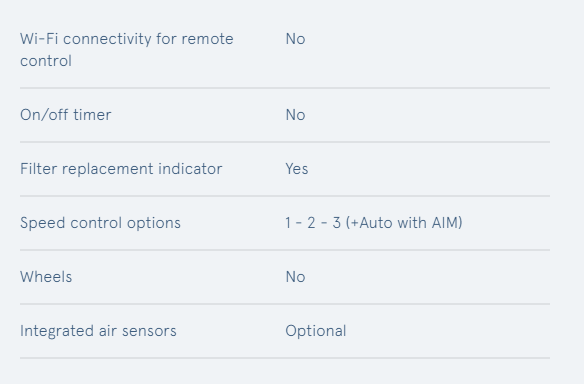Click the word 'timer' in On/off timer
The width and height of the screenshot is (584, 384).
(x=92, y=115)
